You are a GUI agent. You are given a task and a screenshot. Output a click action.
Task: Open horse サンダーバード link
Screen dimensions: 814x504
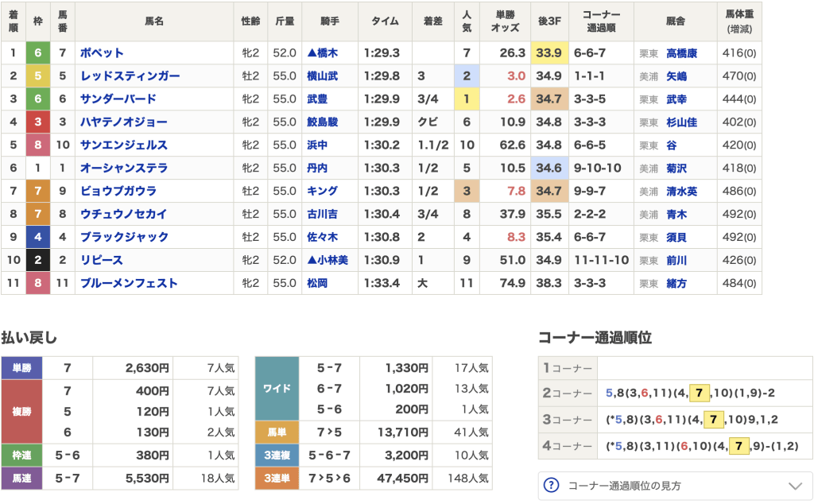coord(118,99)
